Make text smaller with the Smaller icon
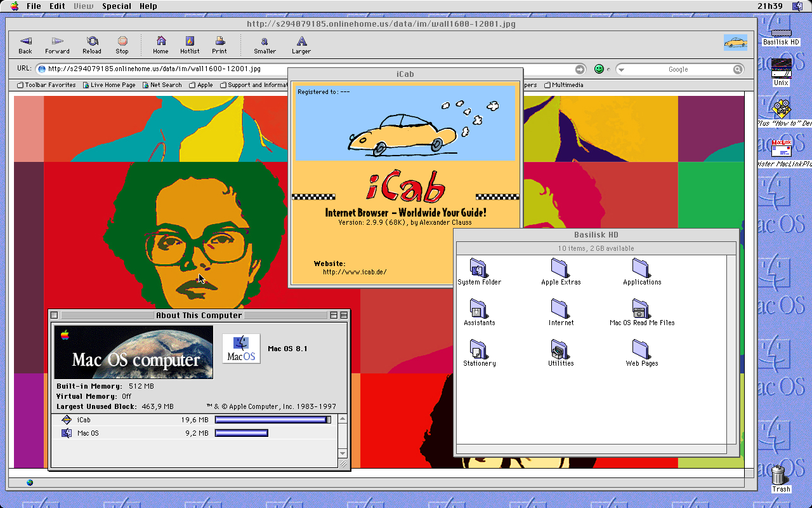 pos(265,44)
